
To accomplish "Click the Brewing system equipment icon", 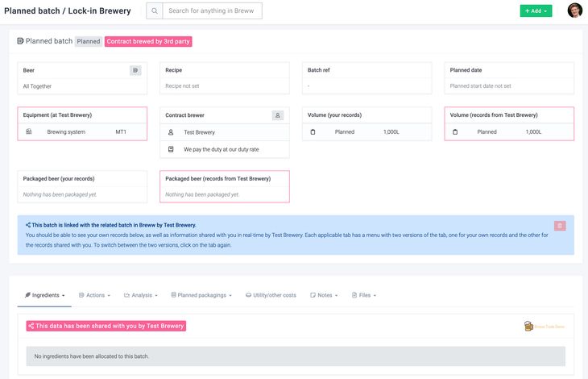I will 29,131.
